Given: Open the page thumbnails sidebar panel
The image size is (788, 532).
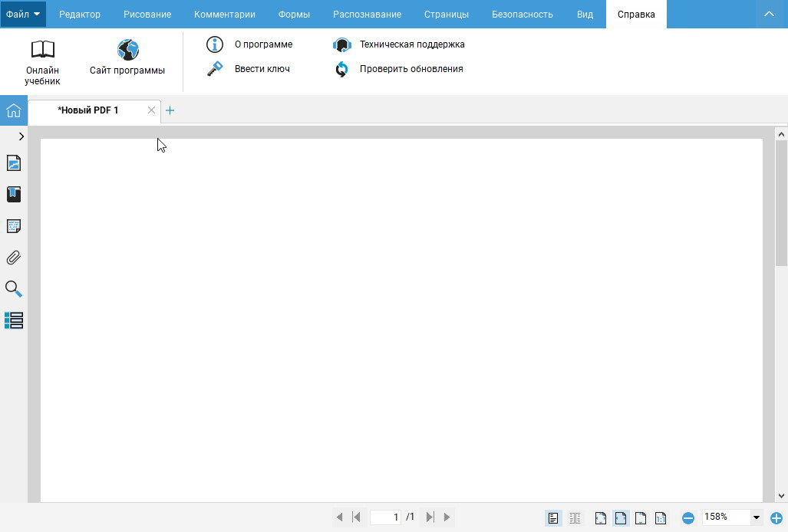Looking at the screenshot, I should (x=14, y=163).
